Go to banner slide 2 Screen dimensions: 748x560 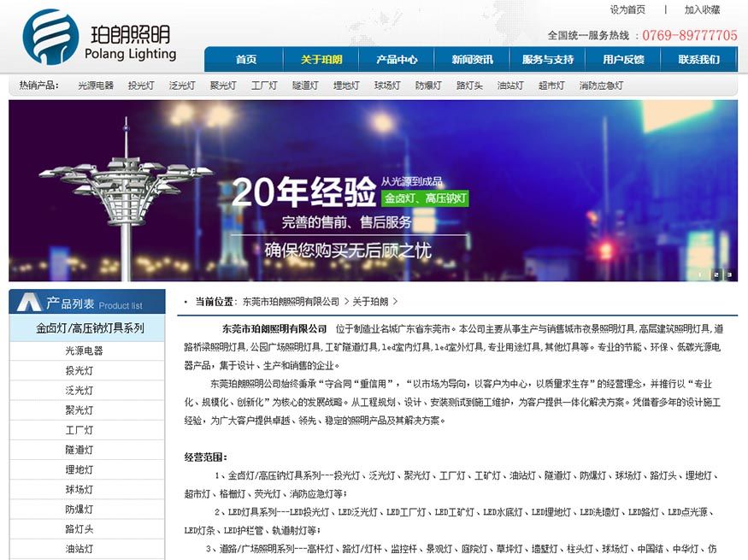pos(716,274)
